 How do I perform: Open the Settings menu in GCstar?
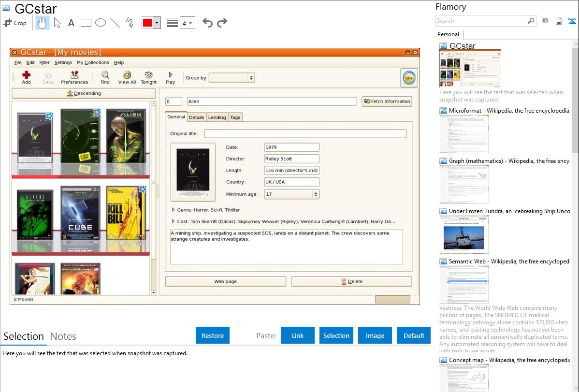[63, 62]
